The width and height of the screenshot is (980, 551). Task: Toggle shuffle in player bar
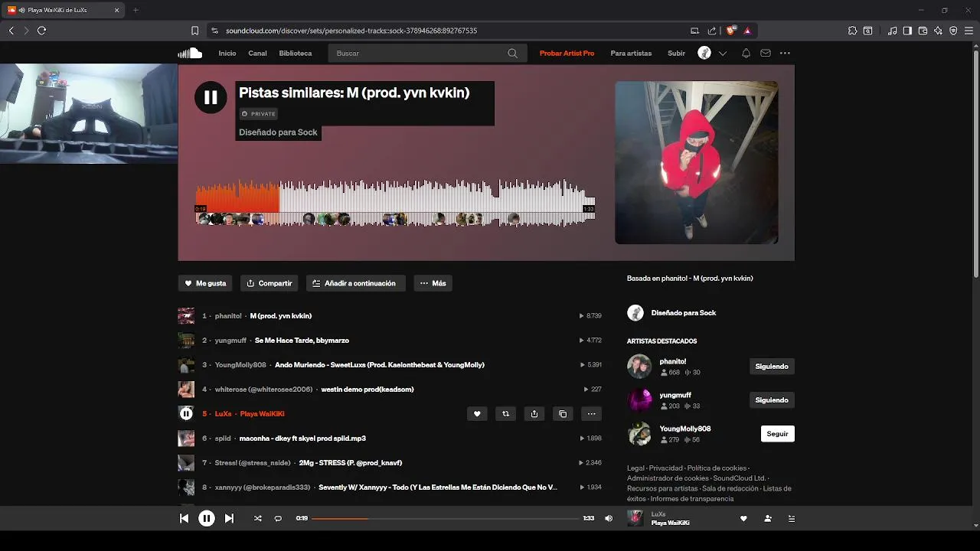click(x=258, y=518)
